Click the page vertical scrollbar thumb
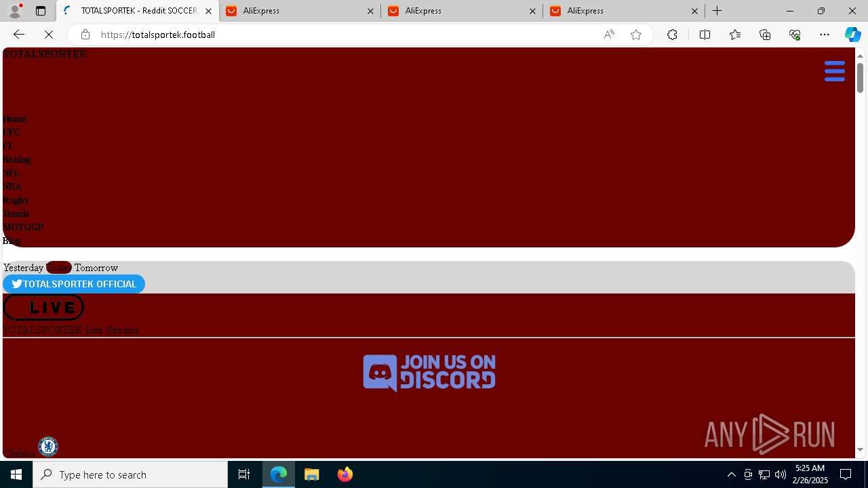868x488 pixels. [x=860, y=77]
